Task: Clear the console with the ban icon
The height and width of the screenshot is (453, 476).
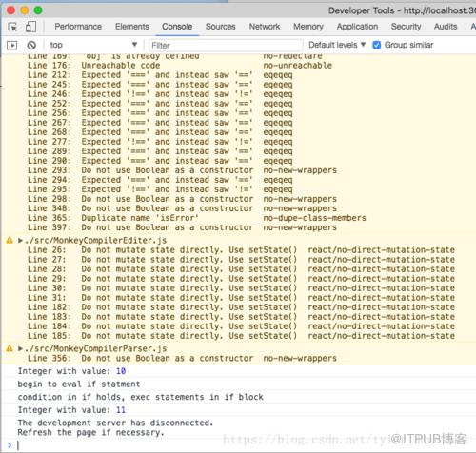Action: point(31,46)
